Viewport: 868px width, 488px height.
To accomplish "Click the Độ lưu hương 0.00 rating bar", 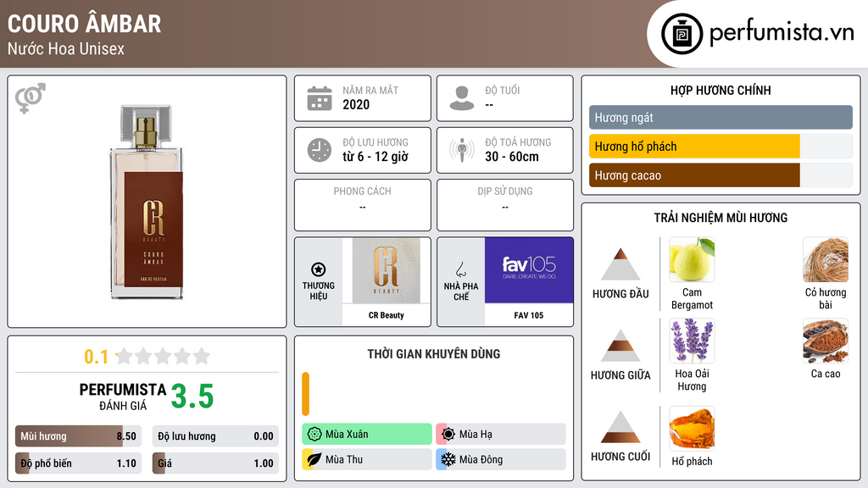I will pyautogui.click(x=215, y=436).
